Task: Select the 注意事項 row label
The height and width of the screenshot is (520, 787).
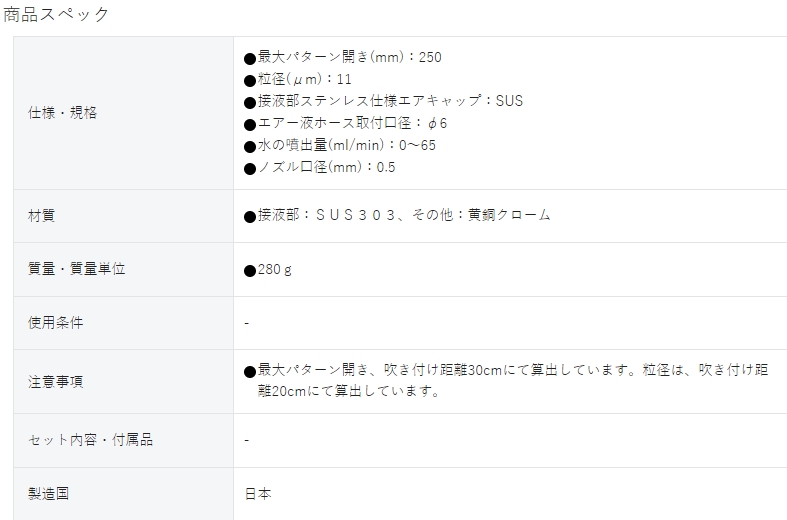Action: [55, 381]
